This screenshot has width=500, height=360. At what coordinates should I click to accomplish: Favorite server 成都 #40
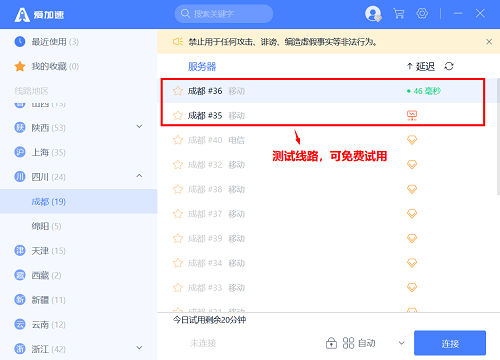click(x=178, y=140)
